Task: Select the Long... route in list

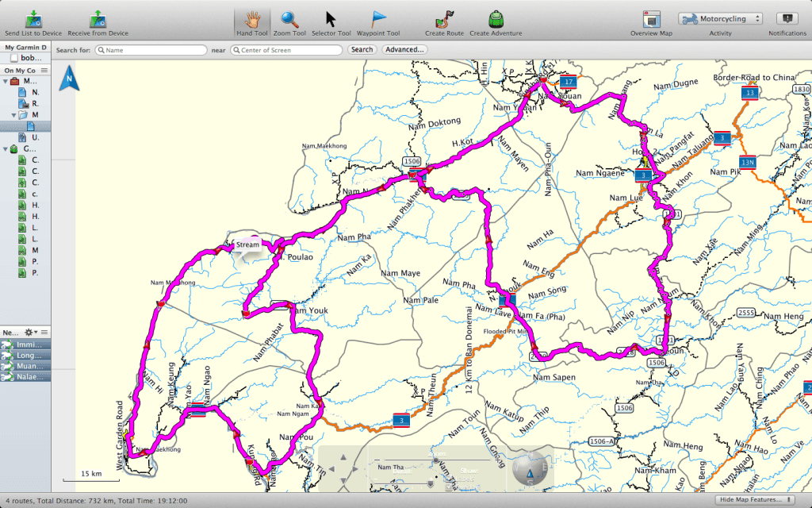Action: point(25,355)
